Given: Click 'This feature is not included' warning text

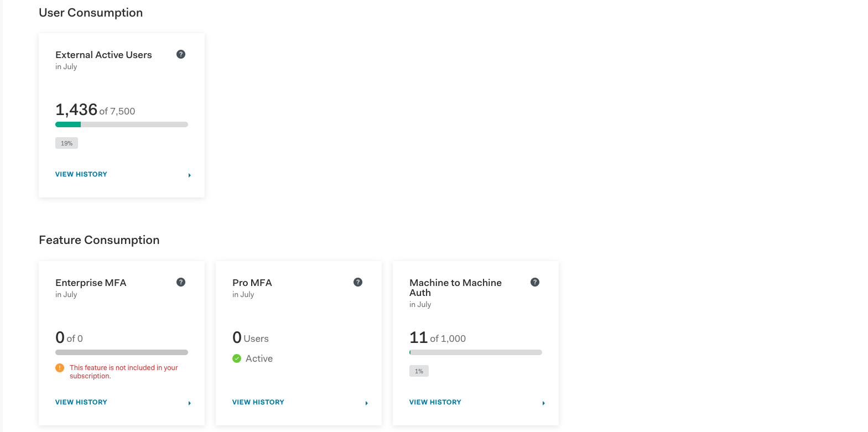Looking at the screenshot, I should 123,372.
